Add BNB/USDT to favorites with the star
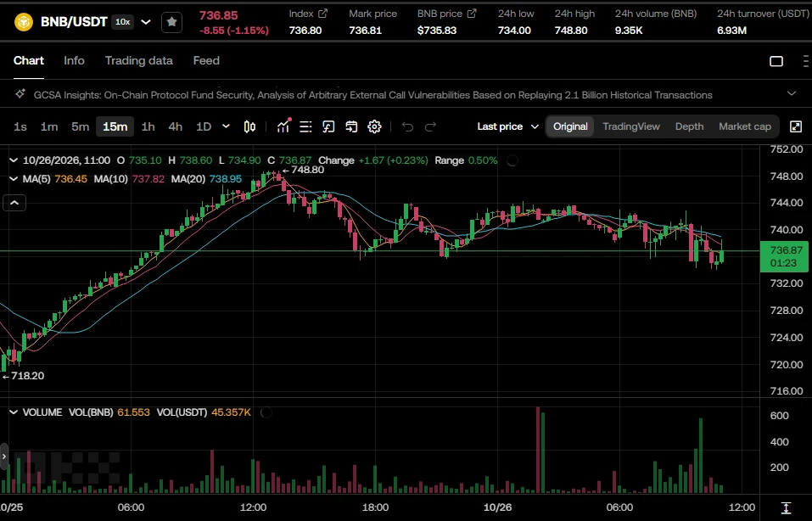The image size is (812, 521). [172, 22]
